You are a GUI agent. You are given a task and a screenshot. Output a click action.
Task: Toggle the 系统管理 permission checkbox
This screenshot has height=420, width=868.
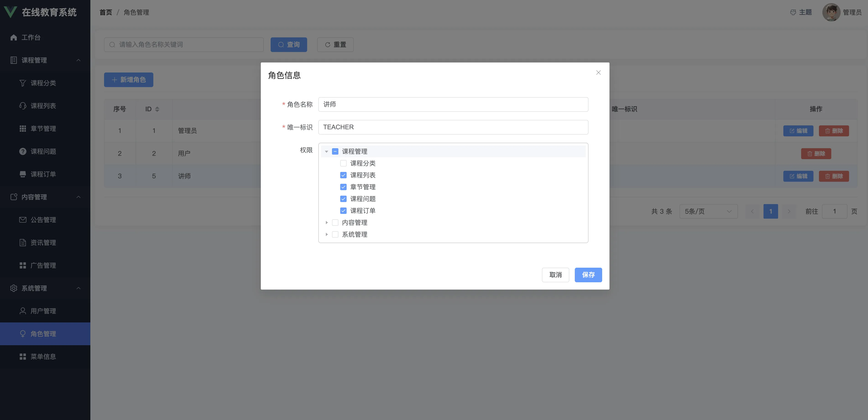pyautogui.click(x=335, y=234)
